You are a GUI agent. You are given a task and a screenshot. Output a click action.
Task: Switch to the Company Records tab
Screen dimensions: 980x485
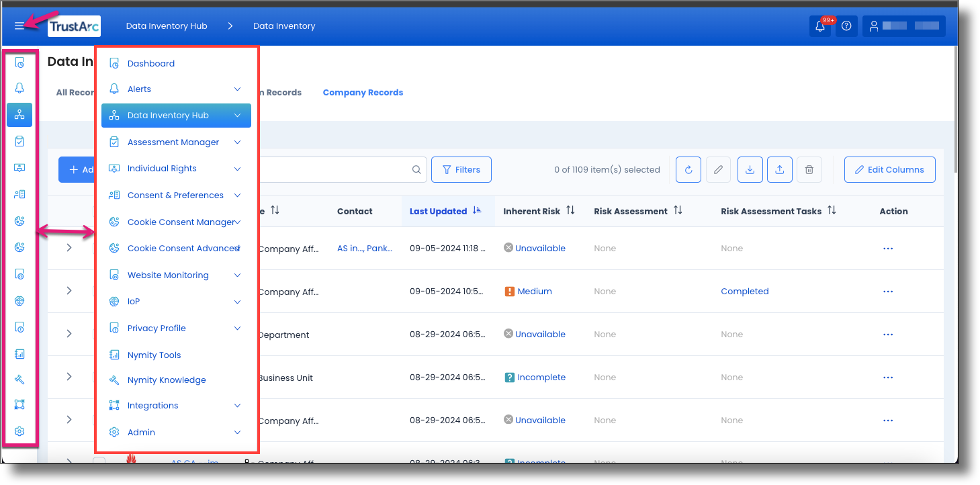coord(363,93)
